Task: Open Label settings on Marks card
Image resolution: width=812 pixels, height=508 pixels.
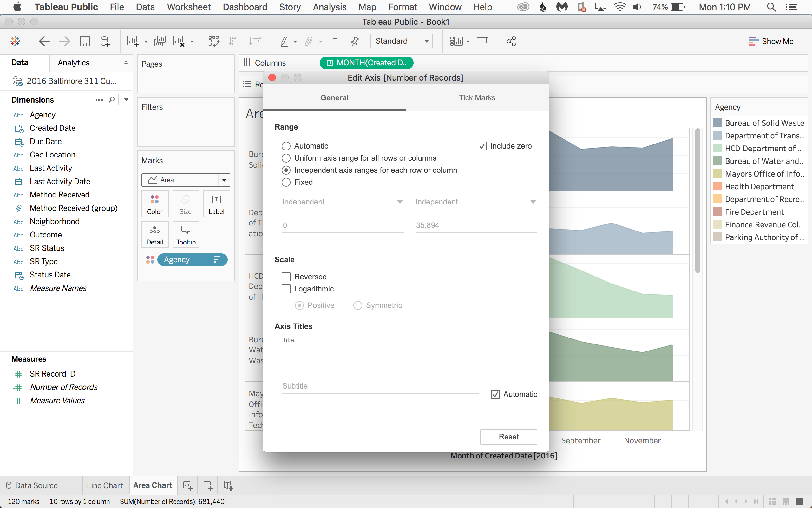Action: click(216, 204)
